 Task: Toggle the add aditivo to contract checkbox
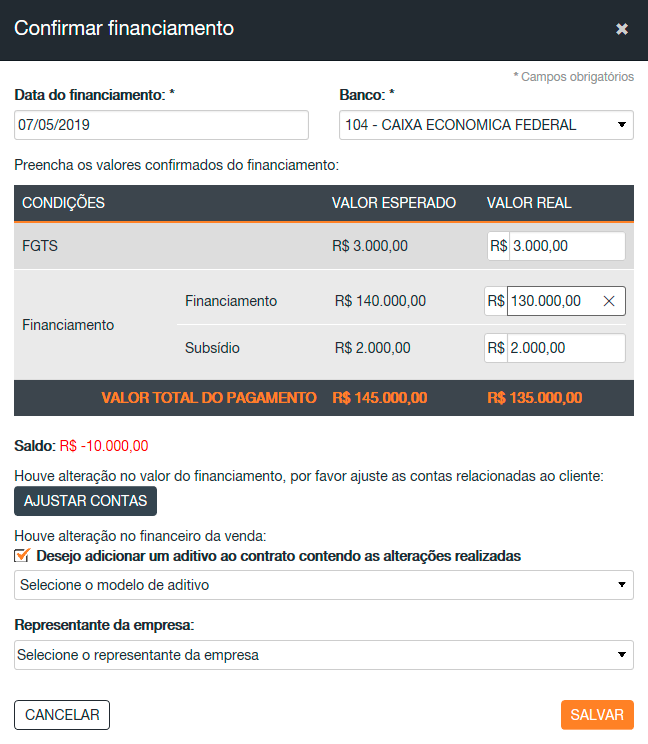point(22,556)
